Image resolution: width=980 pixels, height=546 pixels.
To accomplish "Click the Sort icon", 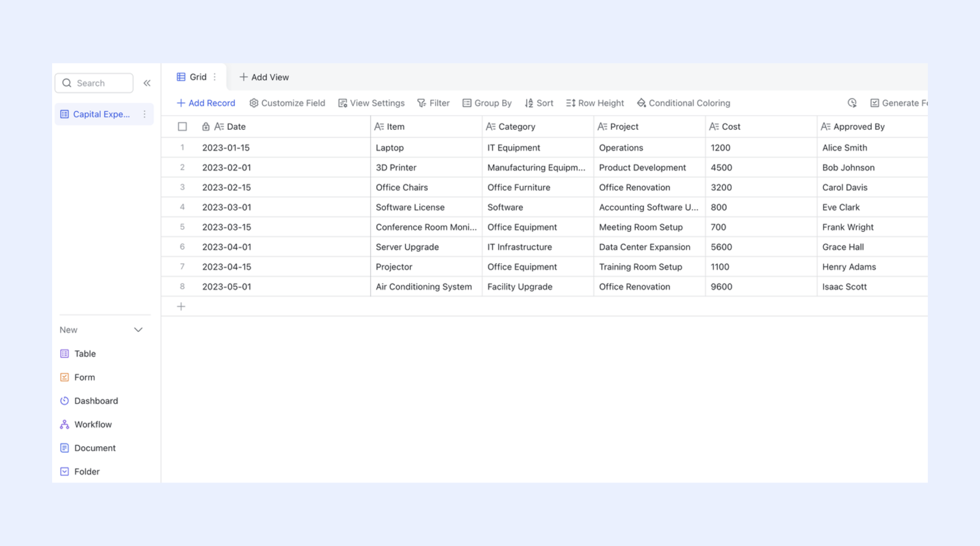I will pos(529,103).
